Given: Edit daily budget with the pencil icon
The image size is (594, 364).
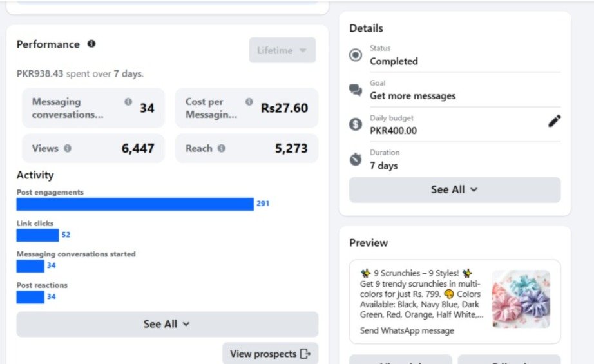Looking at the screenshot, I should [x=554, y=120].
